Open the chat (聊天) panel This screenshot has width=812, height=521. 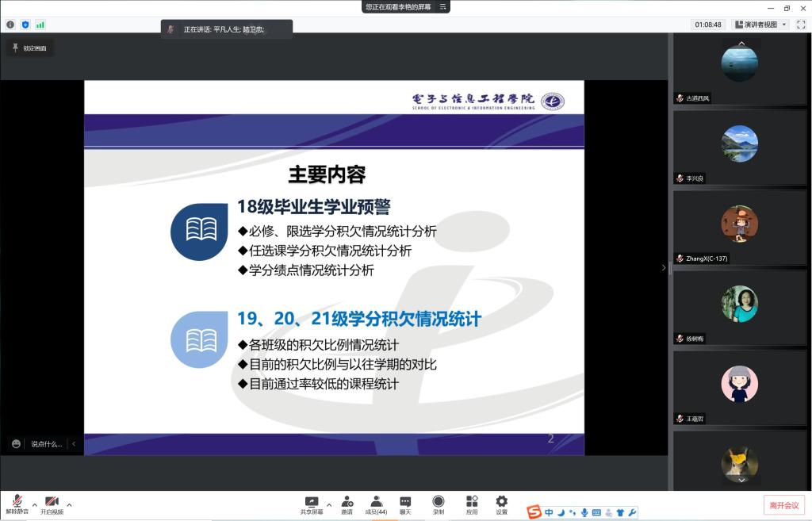405,504
